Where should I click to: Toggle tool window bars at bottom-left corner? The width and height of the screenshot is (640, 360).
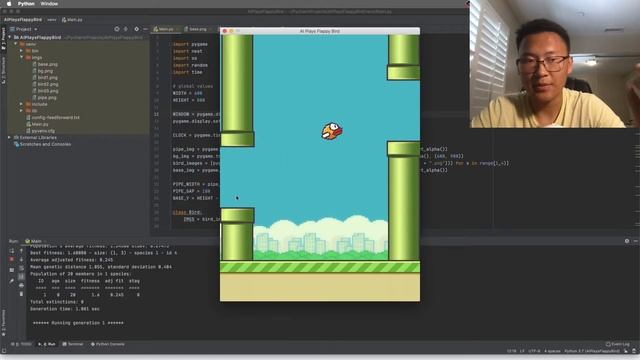tap(4, 351)
